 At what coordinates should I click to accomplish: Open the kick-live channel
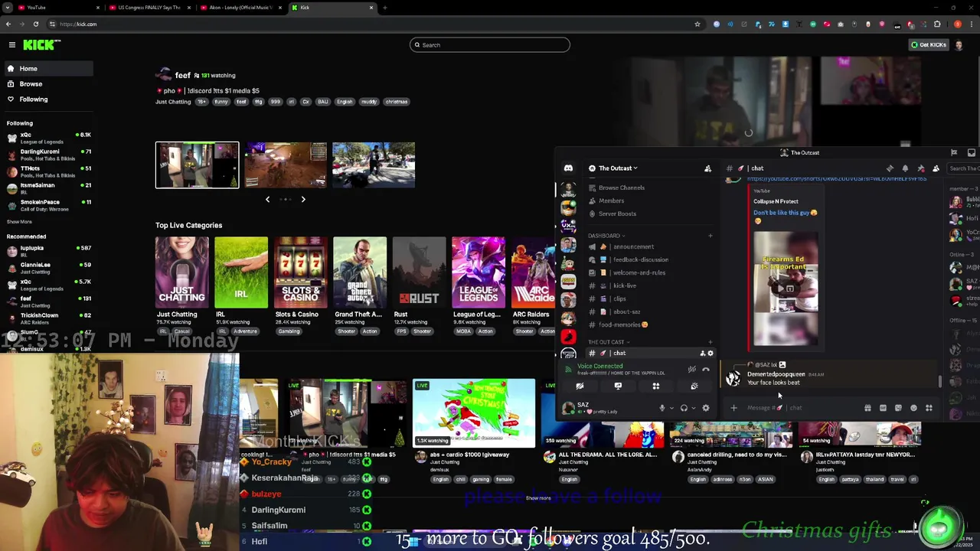(649, 286)
